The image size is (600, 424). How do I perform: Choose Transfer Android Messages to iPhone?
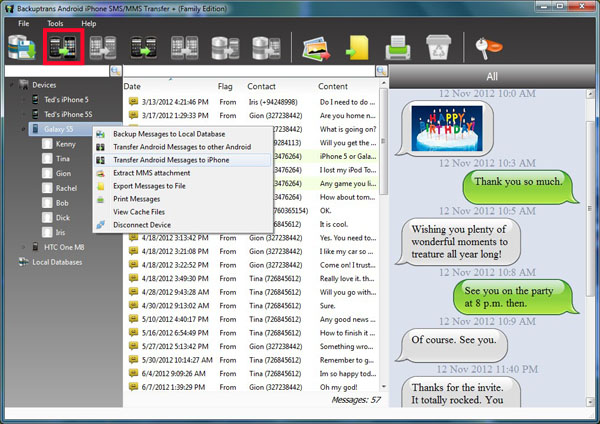click(183, 160)
